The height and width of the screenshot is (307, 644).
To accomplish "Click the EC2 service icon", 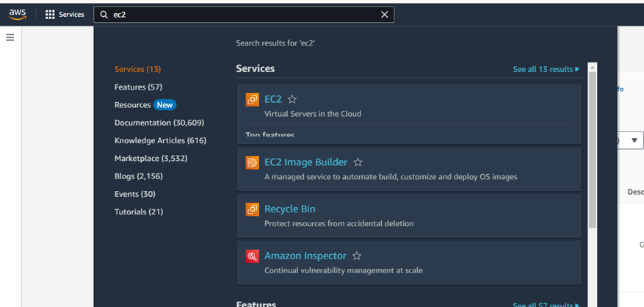I will click(x=252, y=100).
